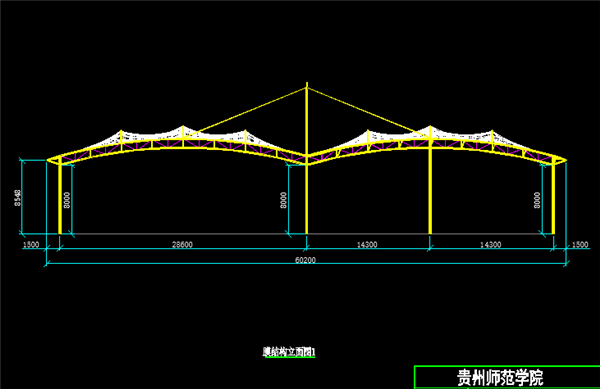This screenshot has width=600, height=389.
Task: Select the 8548 vertical height dimension
Action: (x=18, y=198)
